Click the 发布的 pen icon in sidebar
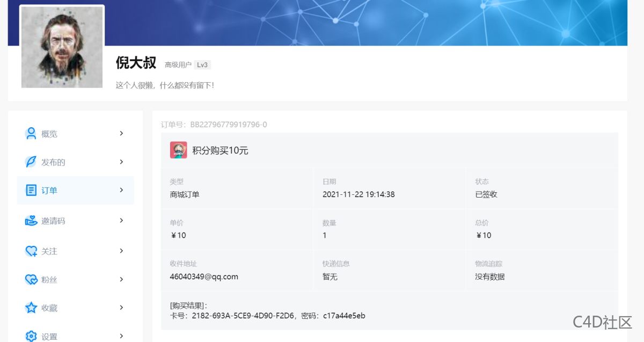This screenshot has height=342, width=644. pyautogui.click(x=31, y=162)
